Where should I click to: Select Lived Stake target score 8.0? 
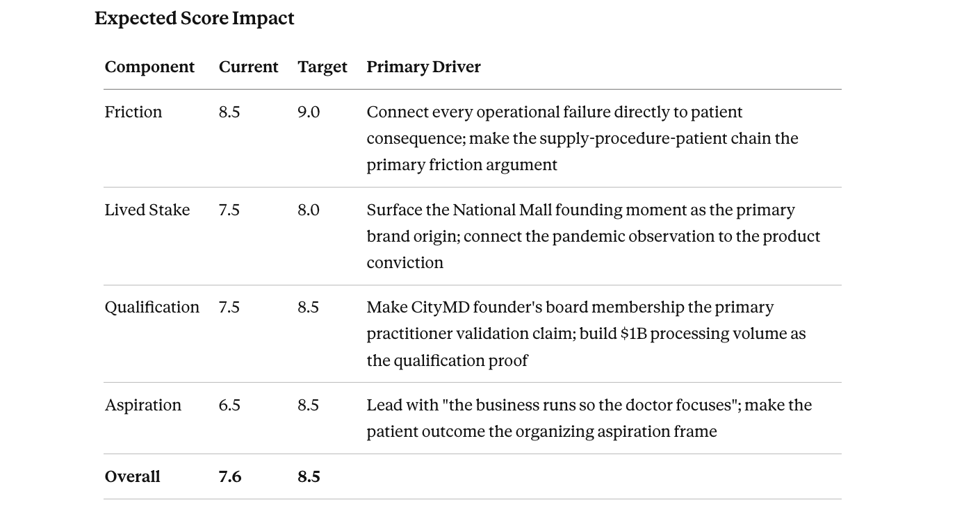[309, 210]
